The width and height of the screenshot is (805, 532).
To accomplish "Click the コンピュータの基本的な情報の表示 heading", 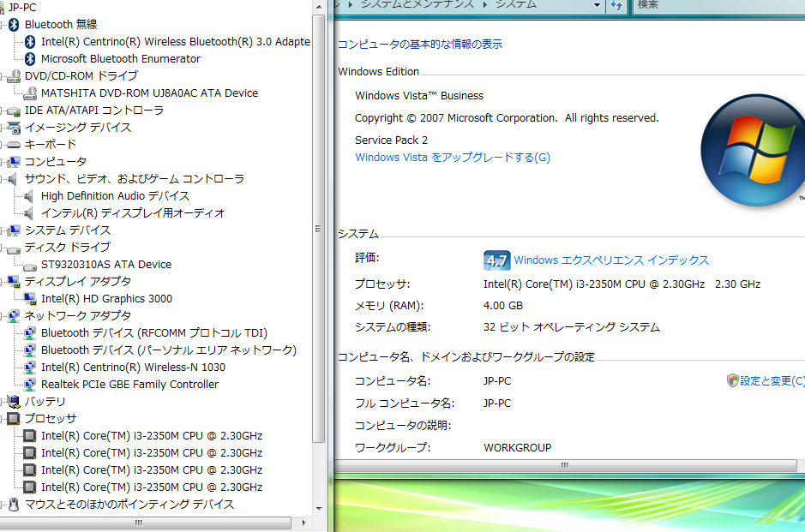I will 420,45.
